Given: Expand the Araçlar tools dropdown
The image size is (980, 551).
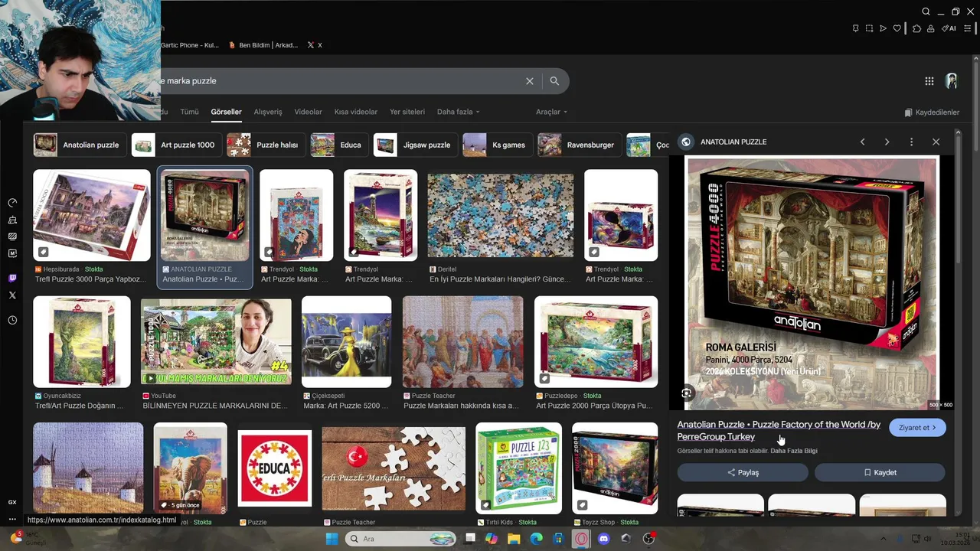Looking at the screenshot, I should tap(551, 112).
